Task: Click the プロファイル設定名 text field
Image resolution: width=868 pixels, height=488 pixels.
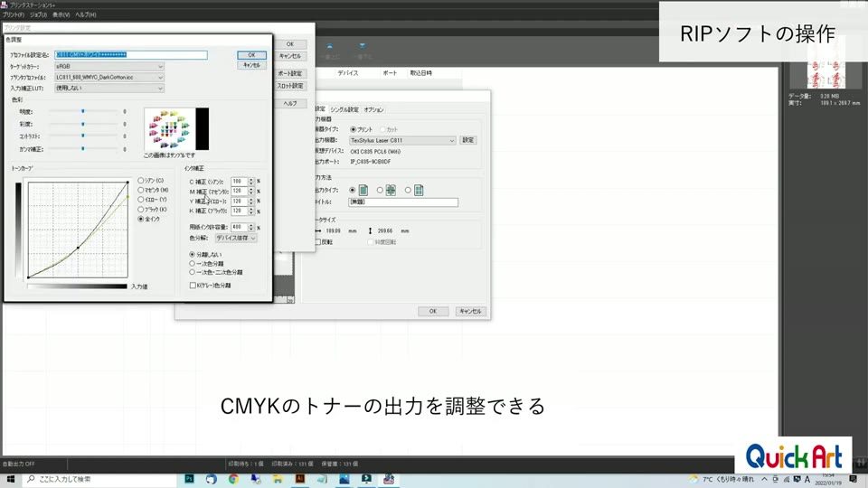Action: [130, 55]
